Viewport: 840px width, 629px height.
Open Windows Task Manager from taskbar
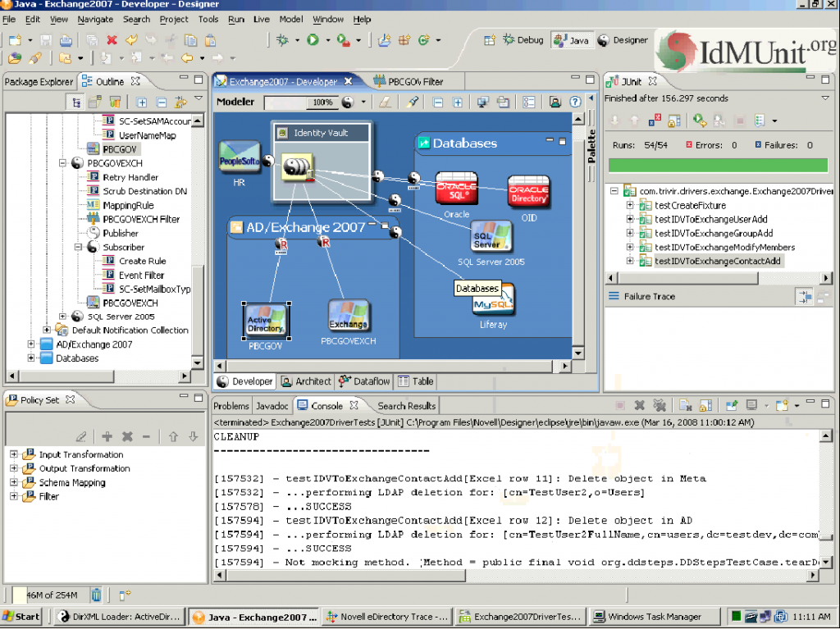653,617
